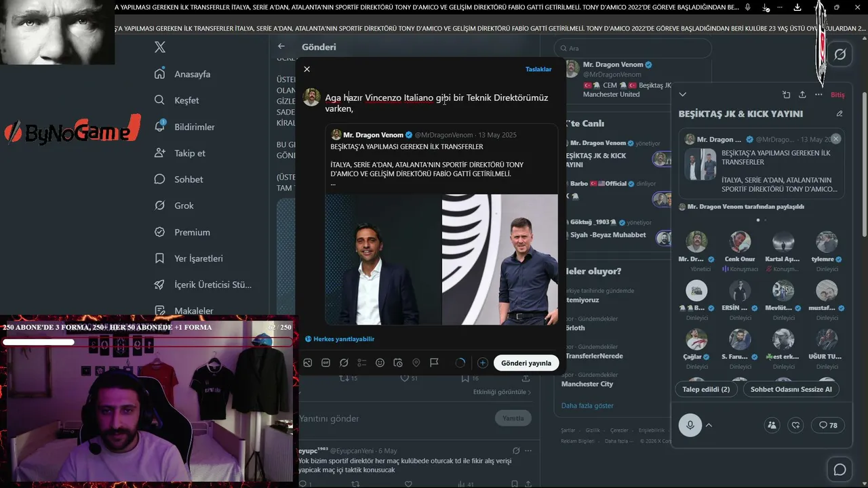This screenshot has height=488, width=868.
Task: Click the Ara search field
Action: [x=633, y=48]
